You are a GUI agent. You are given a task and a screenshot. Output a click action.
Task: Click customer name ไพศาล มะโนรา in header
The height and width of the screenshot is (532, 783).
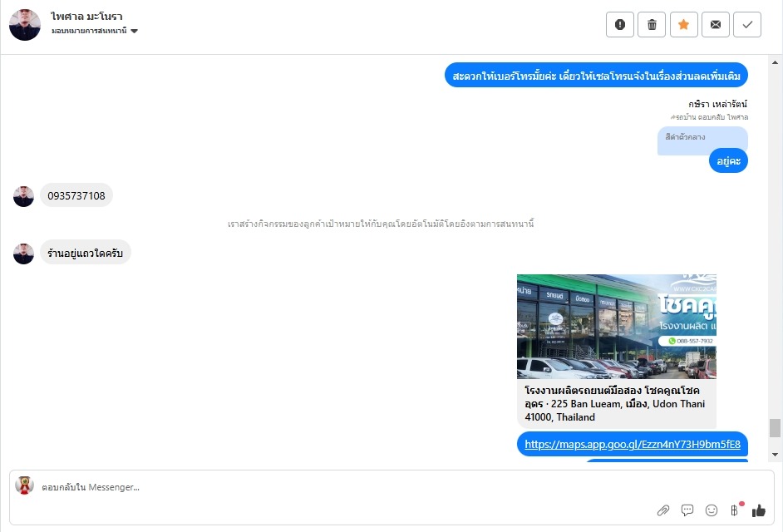(87, 17)
